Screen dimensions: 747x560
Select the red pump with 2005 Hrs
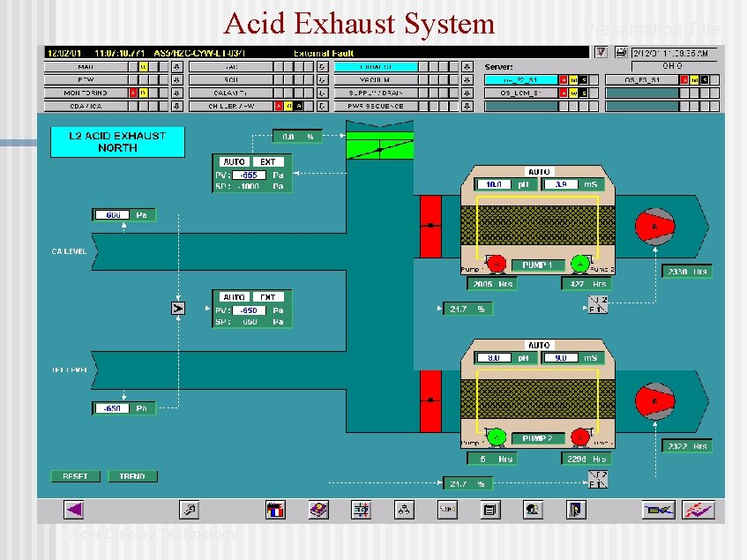click(497, 264)
